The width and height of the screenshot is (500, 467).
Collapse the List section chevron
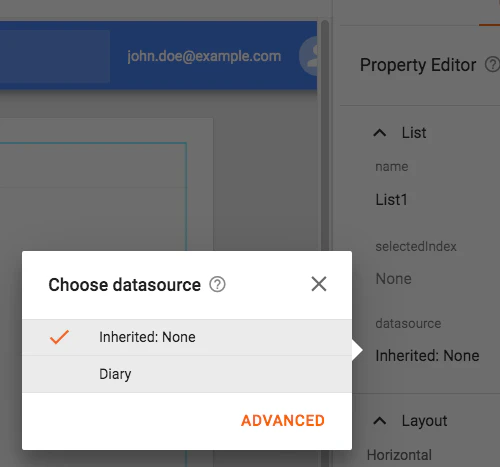pyautogui.click(x=380, y=133)
